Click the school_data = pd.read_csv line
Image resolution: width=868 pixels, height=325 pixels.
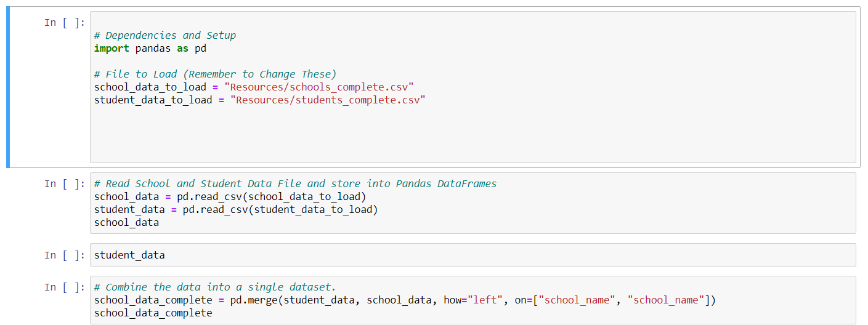coord(230,196)
